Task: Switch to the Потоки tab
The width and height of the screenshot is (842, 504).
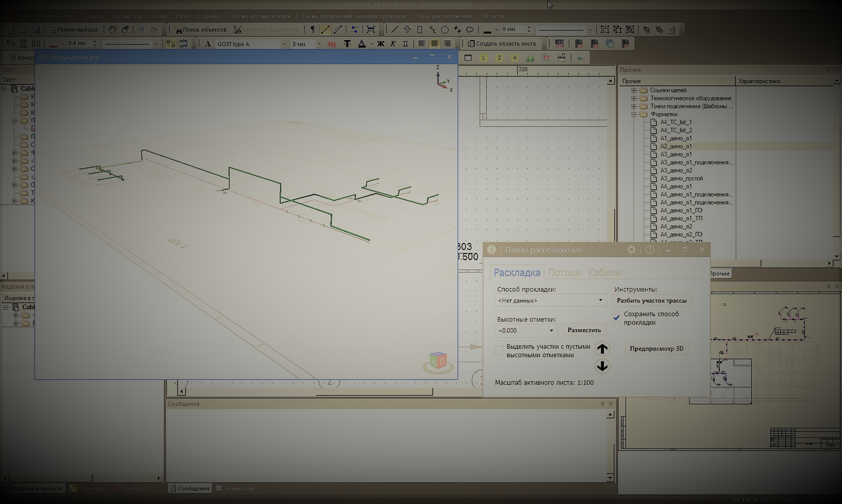Action: pos(564,273)
